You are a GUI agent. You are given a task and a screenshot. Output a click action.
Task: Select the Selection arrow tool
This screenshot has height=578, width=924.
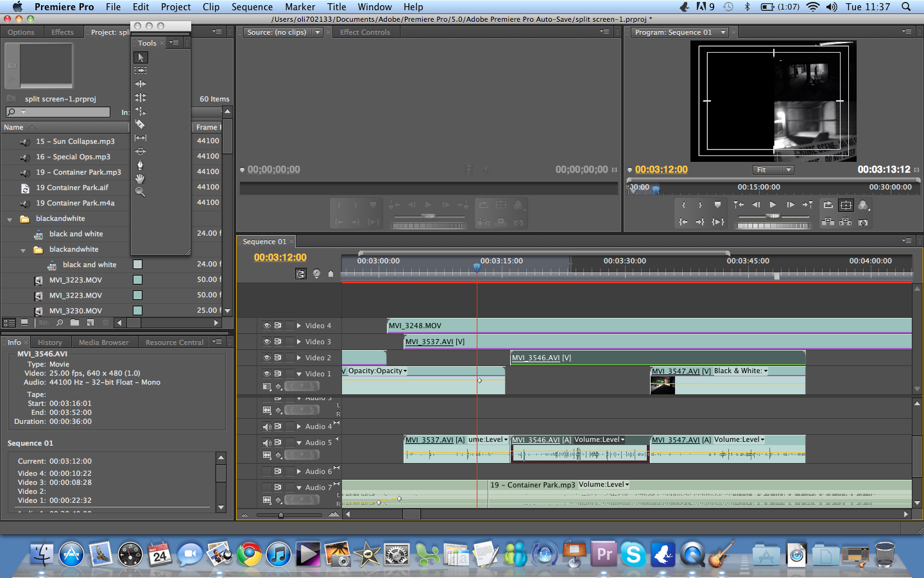(141, 57)
